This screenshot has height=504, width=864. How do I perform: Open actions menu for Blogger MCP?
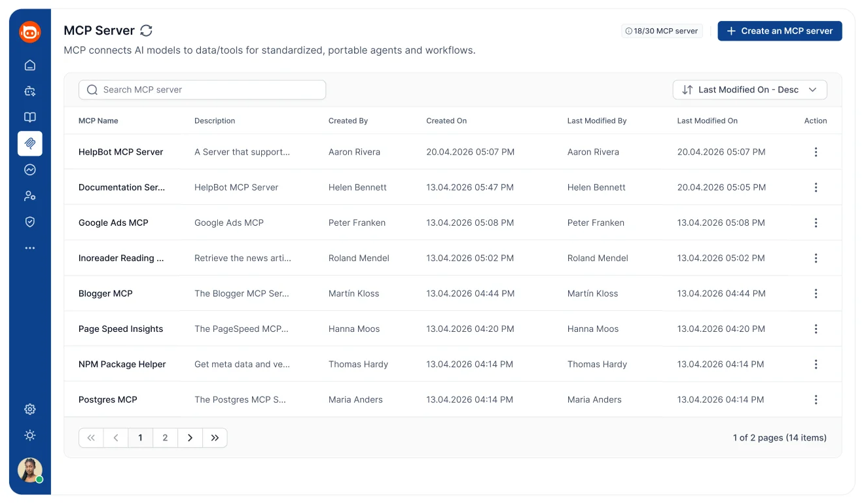[816, 293]
